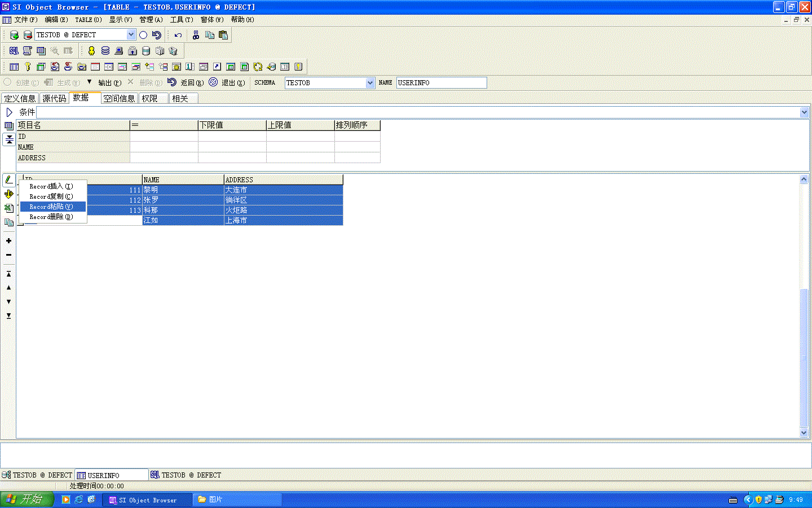The image size is (812, 508).
Task: Click the plus add-row icon
Action: click(x=8, y=241)
